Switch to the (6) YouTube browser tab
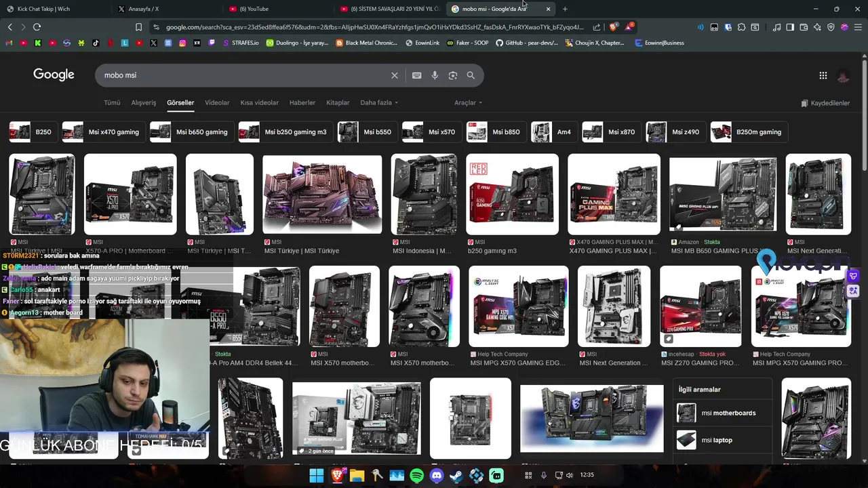868x488 pixels. 277,9
